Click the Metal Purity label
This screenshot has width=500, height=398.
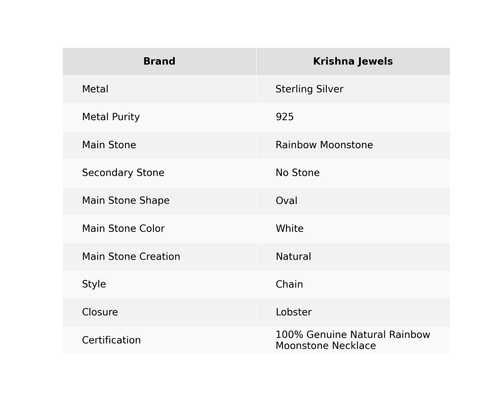111,117
